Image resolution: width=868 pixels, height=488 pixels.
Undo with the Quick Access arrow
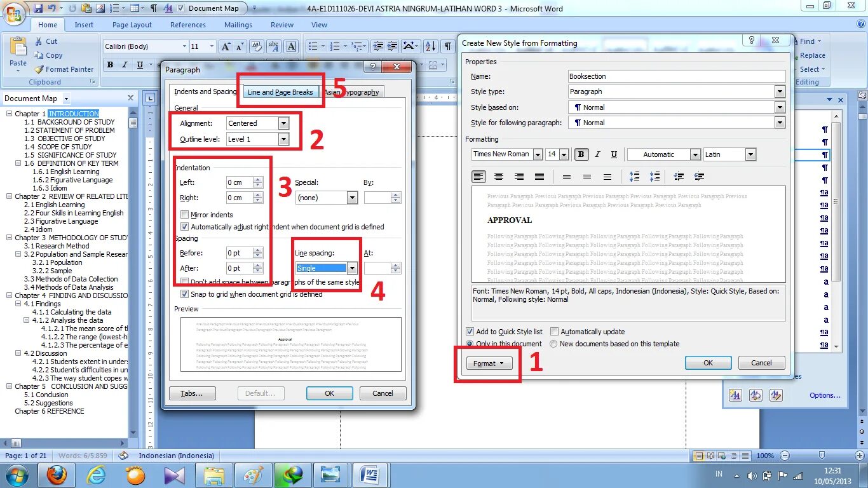pos(51,8)
